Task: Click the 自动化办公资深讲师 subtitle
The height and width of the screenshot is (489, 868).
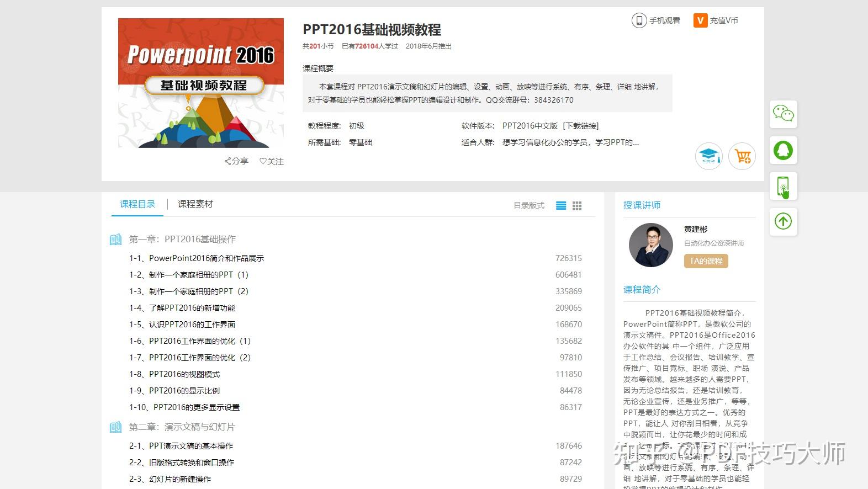Action: (714, 243)
